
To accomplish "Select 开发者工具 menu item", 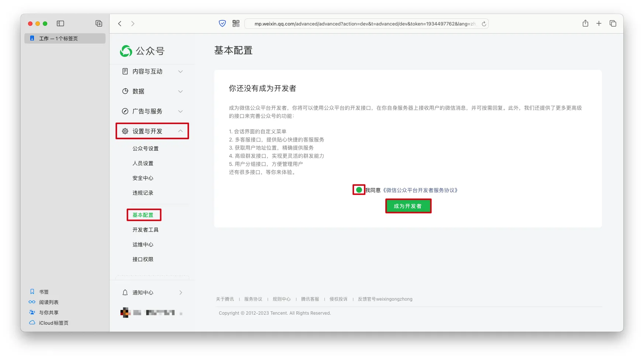I will [x=145, y=230].
